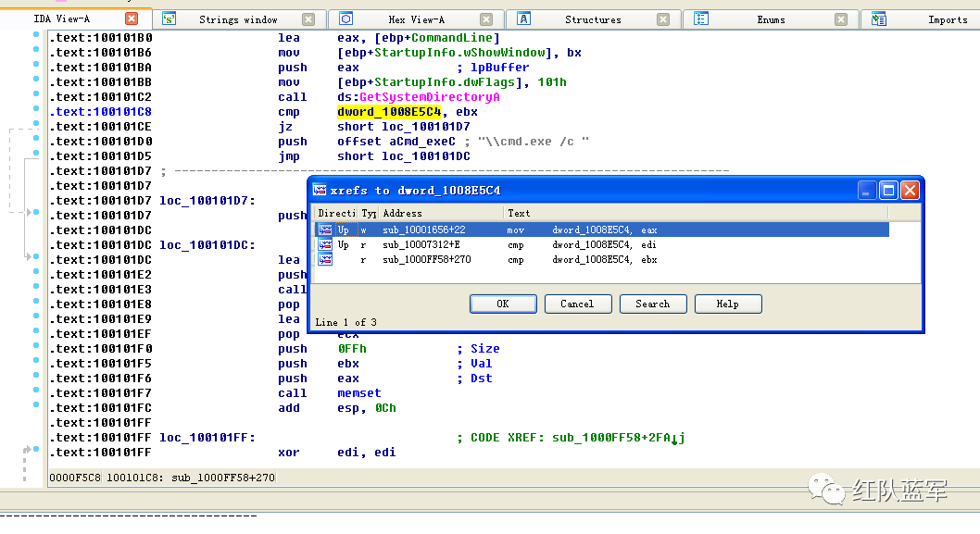
Task: Click the Structures tab icon
Action: click(x=524, y=19)
